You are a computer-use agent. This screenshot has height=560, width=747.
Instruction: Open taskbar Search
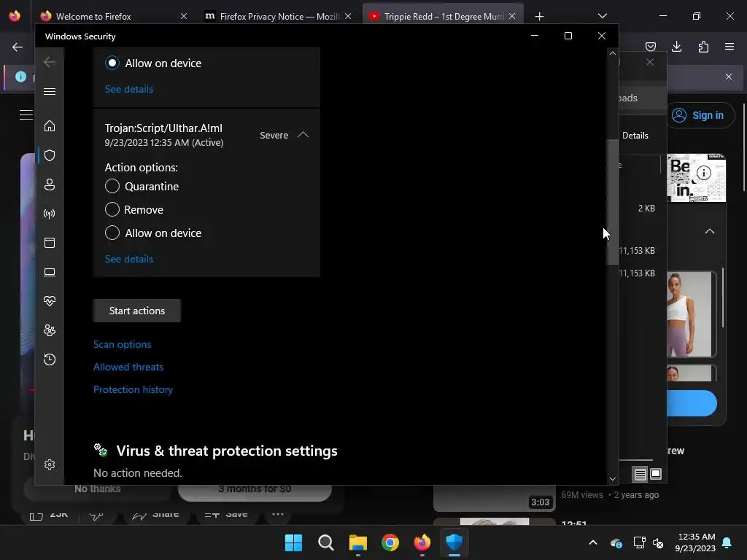[326, 542]
